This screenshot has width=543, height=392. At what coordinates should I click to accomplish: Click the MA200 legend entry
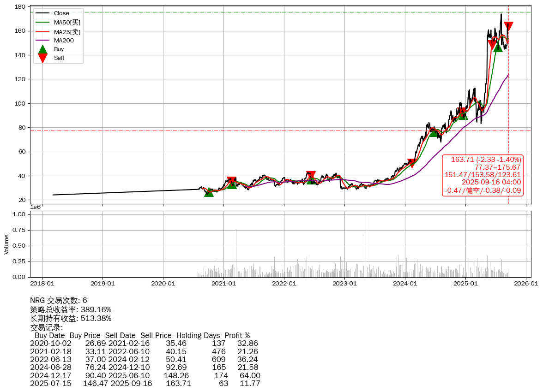[x=64, y=41]
